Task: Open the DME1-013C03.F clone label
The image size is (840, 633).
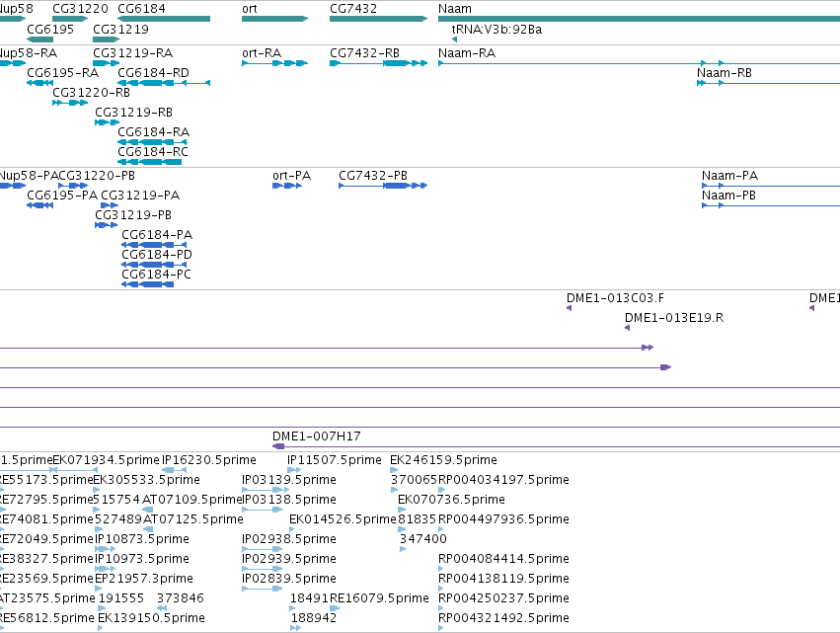Action: point(615,298)
